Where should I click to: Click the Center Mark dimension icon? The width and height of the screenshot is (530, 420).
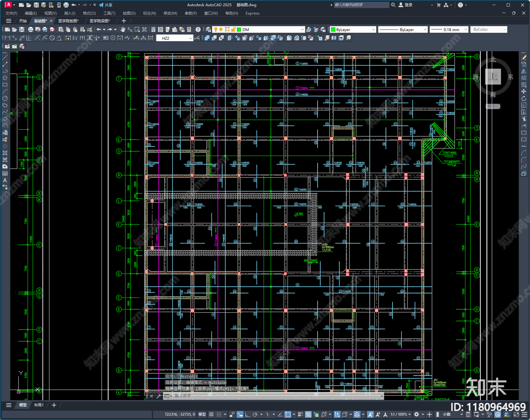113,38
